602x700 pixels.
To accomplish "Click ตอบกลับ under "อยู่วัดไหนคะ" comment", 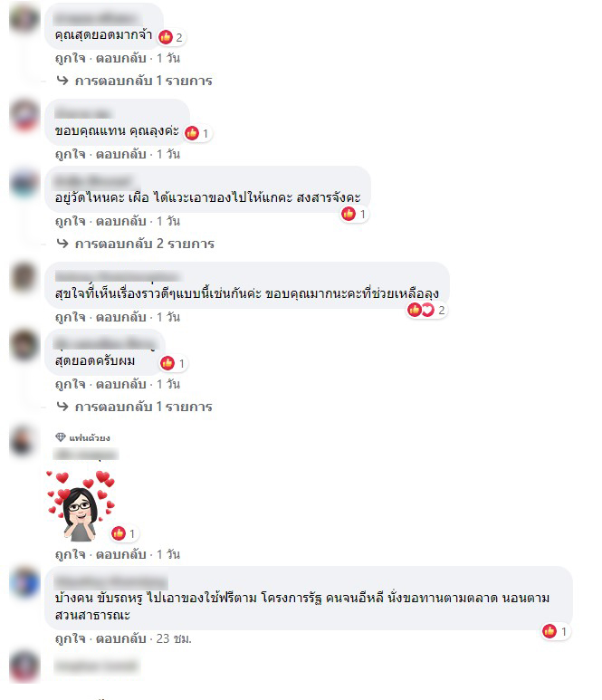I will pos(121,221).
